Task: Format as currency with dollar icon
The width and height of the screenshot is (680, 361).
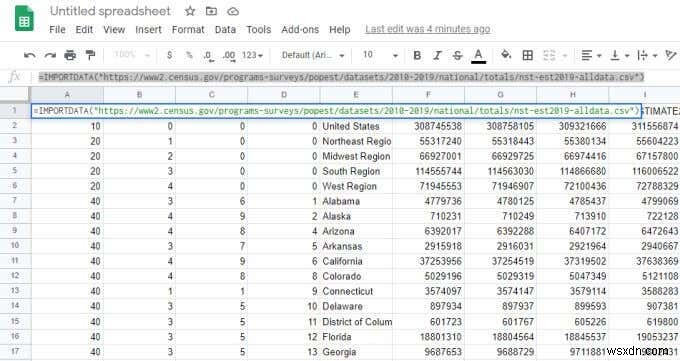Action: click(169, 55)
